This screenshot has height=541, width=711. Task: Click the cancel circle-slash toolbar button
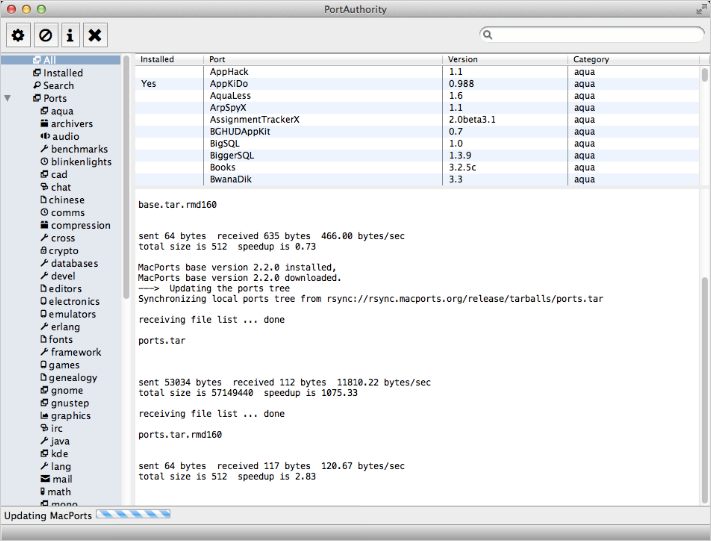tap(46, 35)
